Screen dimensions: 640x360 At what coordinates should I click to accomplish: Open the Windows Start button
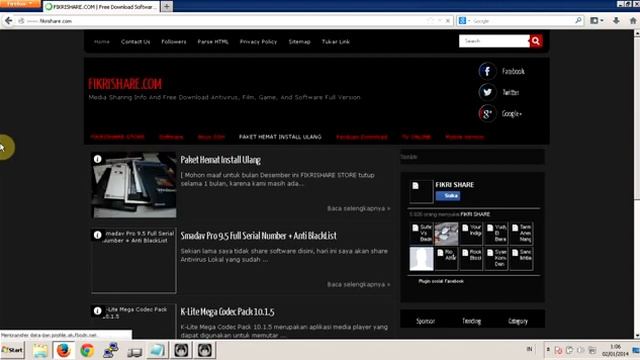[12, 350]
